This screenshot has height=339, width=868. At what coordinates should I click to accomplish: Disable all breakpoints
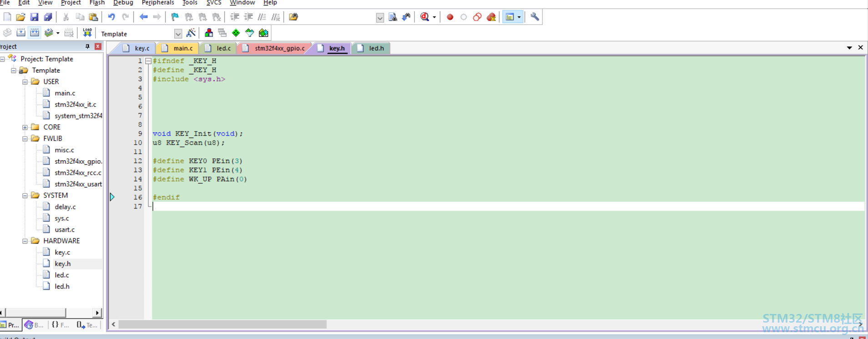pyautogui.click(x=477, y=17)
